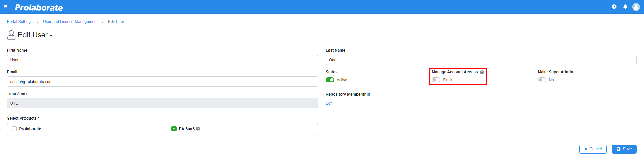Click Edit under Repository Membership
Screen dimensions: 644x155
pyautogui.click(x=329, y=103)
